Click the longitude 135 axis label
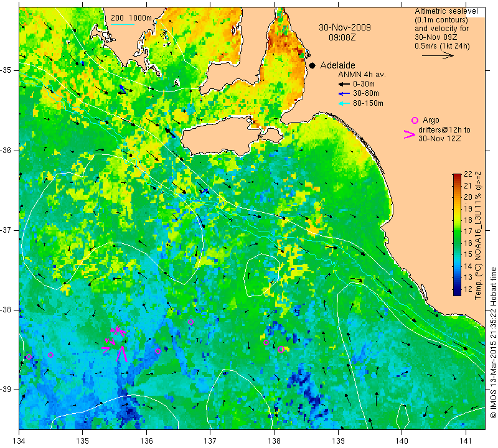The height and width of the screenshot is (448, 498). point(83,441)
